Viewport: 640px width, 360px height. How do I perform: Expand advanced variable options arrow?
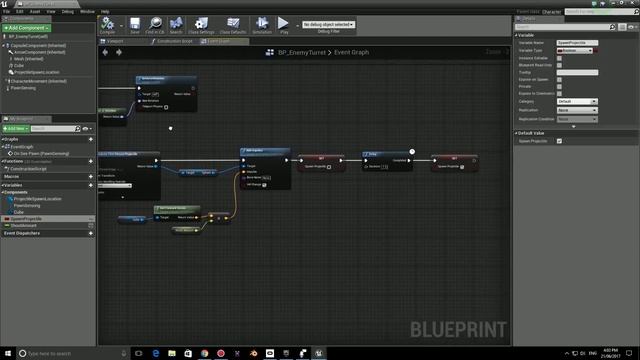click(x=574, y=127)
